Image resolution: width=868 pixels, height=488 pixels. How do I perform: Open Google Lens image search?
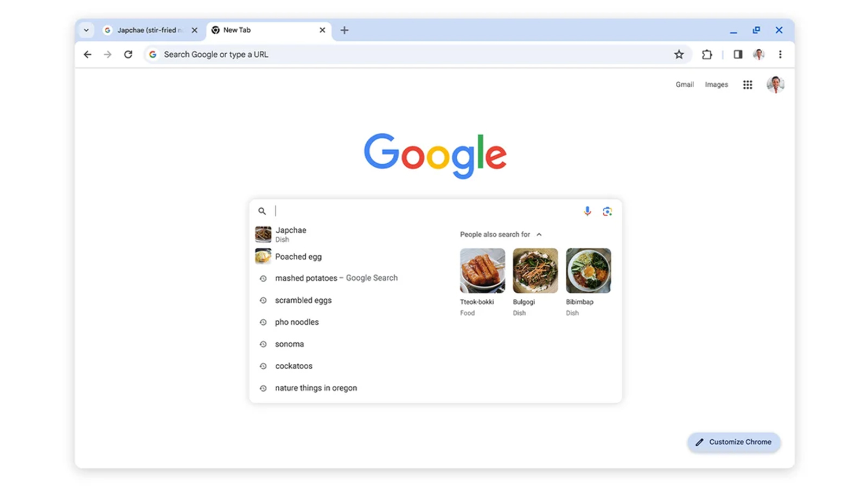point(607,211)
